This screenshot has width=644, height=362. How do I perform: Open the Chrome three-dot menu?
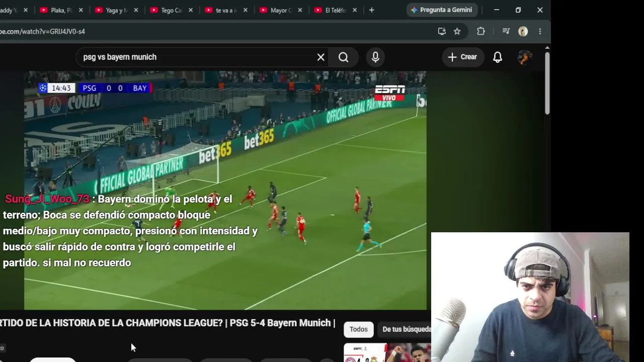540,31
